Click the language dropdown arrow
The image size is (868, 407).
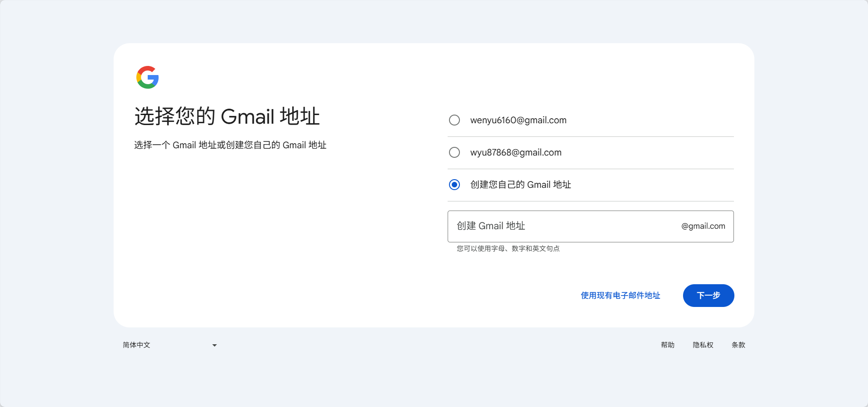tap(215, 346)
